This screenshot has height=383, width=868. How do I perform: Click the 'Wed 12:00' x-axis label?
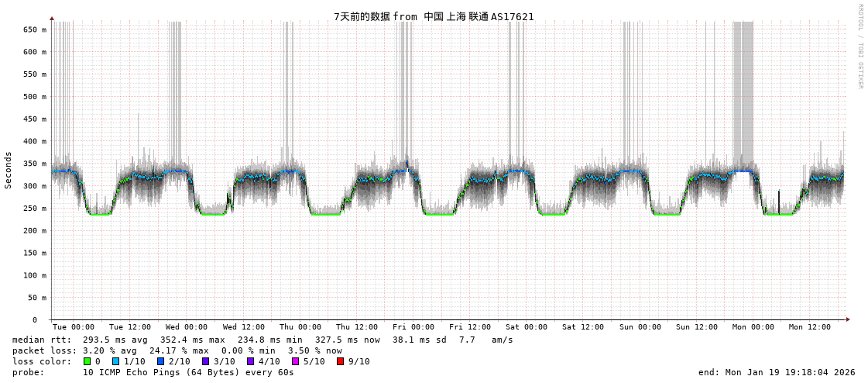(x=244, y=327)
